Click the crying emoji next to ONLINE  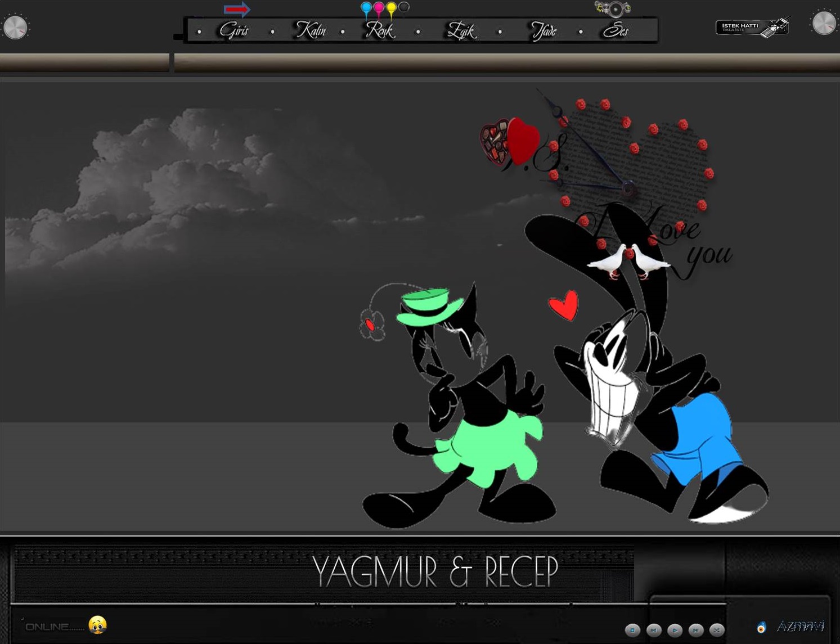[x=98, y=625]
